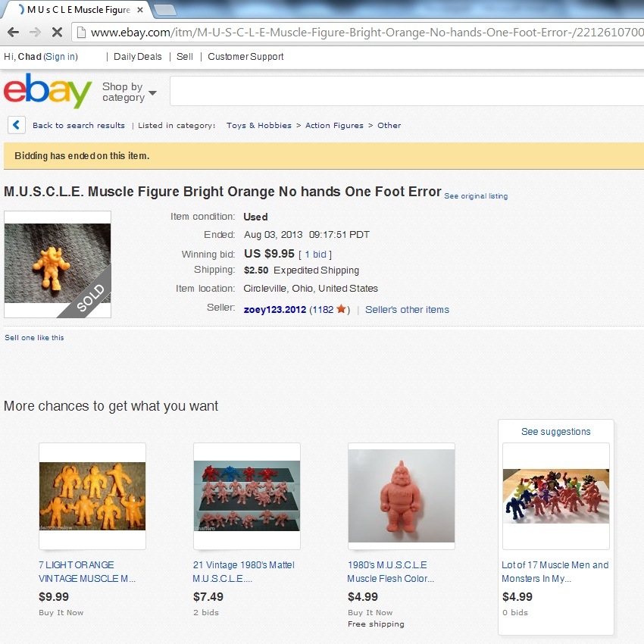This screenshot has width=644, height=644.
Task: Click the 1 bid link
Action: pyautogui.click(x=315, y=255)
